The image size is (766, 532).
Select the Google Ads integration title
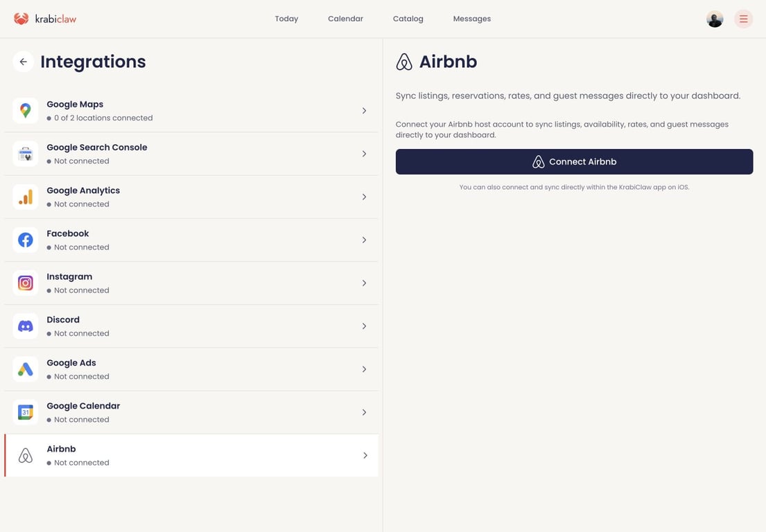click(x=71, y=363)
